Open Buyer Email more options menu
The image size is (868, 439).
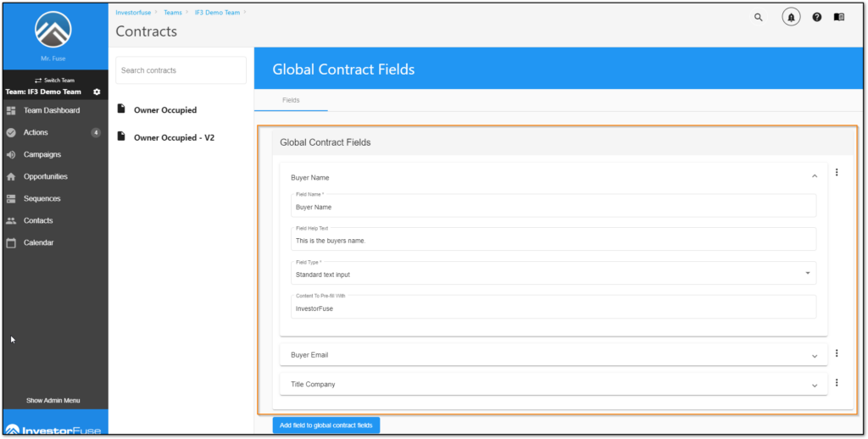click(x=837, y=353)
